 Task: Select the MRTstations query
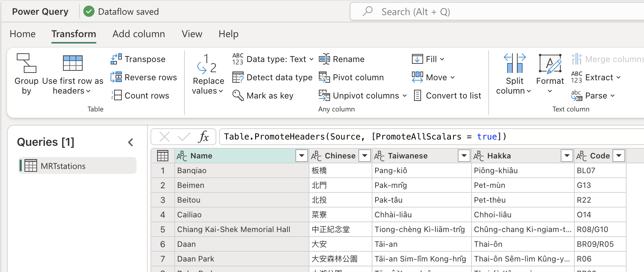[77, 166]
